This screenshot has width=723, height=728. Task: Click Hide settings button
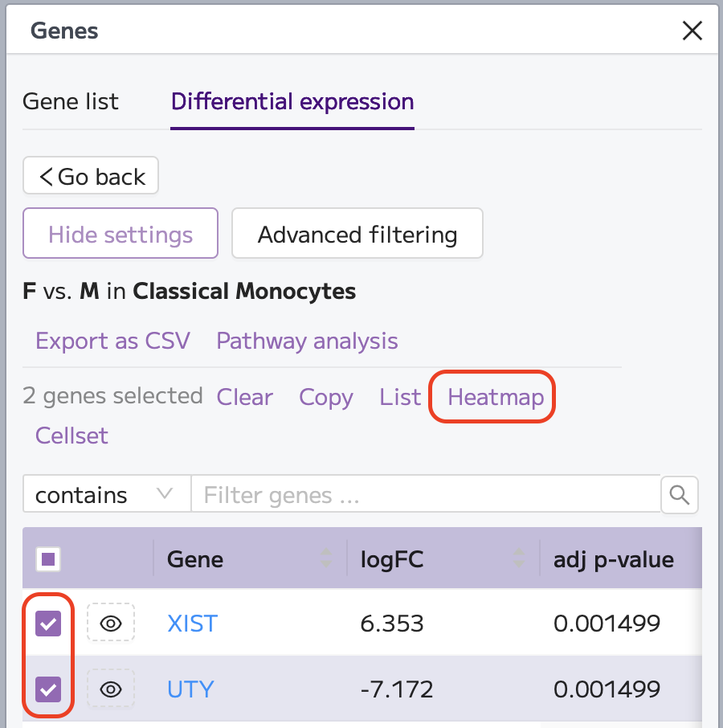pos(120,234)
